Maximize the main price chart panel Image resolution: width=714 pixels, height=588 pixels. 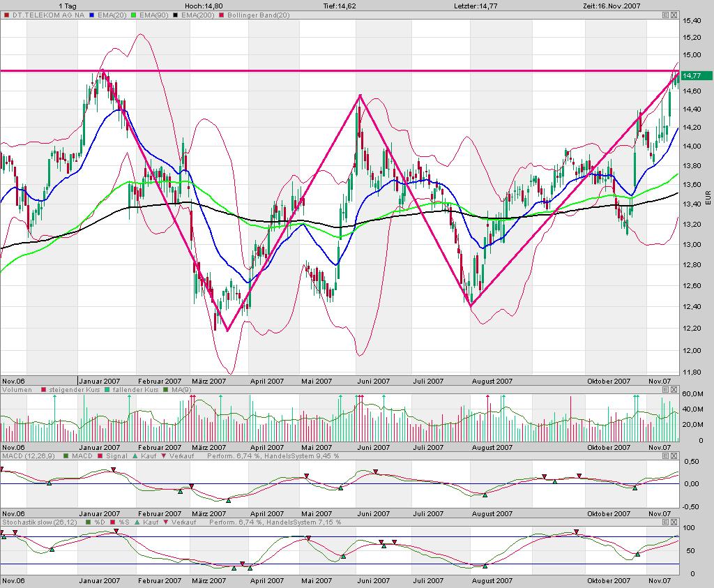click(665, 15)
